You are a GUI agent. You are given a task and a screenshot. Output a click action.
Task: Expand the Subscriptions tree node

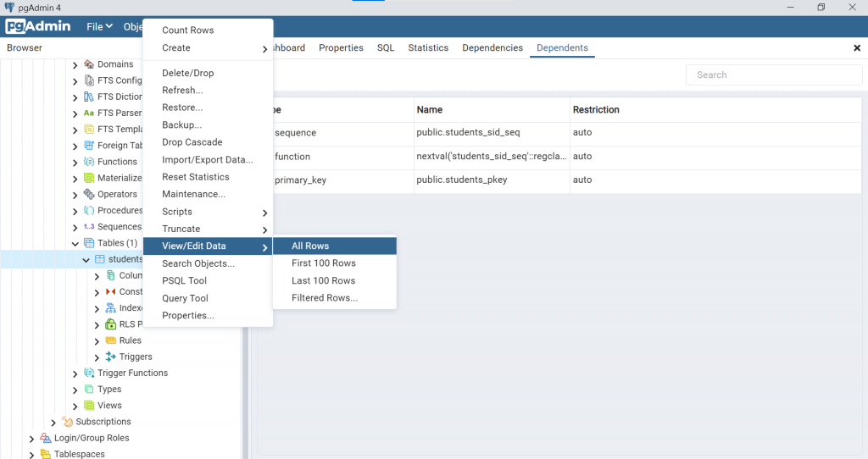(x=53, y=422)
